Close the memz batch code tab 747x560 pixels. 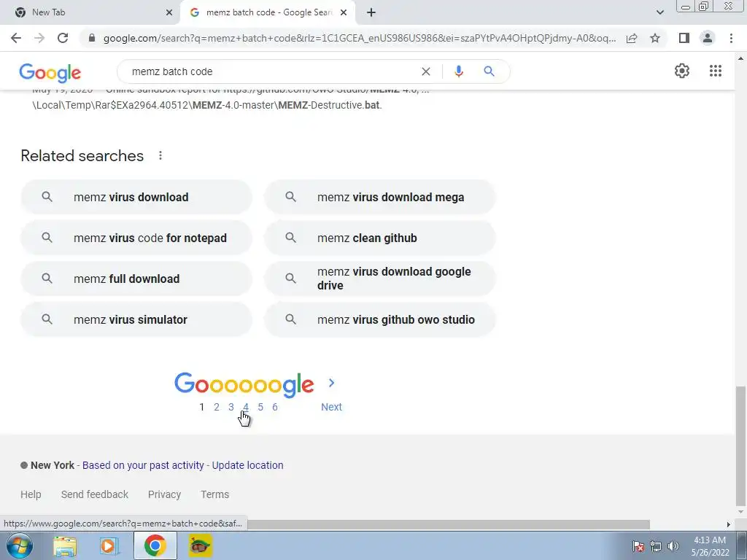(x=344, y=12)
